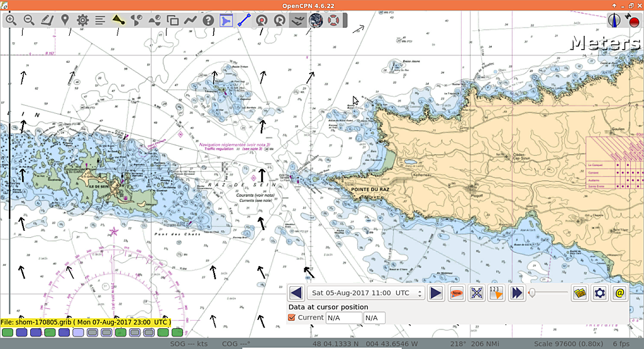Start creating a new route with pencil tool

[x=47, y=19]
